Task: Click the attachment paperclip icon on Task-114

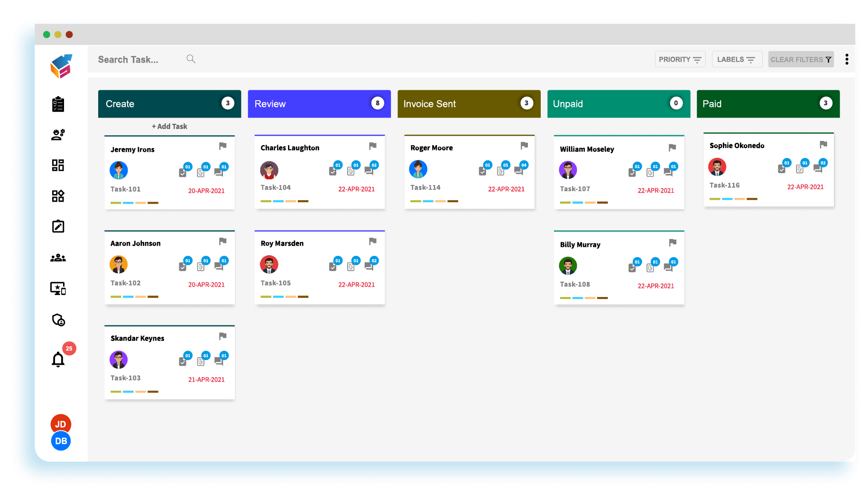Action: tap(500, 171)
